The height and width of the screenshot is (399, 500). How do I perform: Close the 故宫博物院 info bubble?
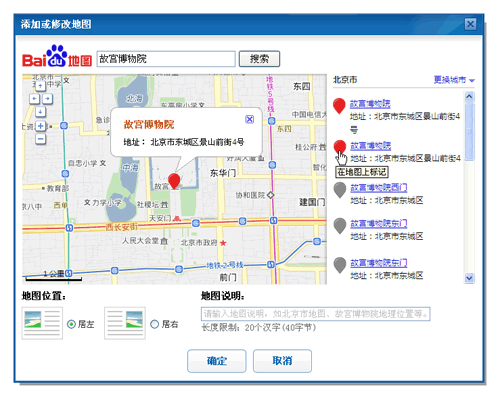(x=250, y=119)
